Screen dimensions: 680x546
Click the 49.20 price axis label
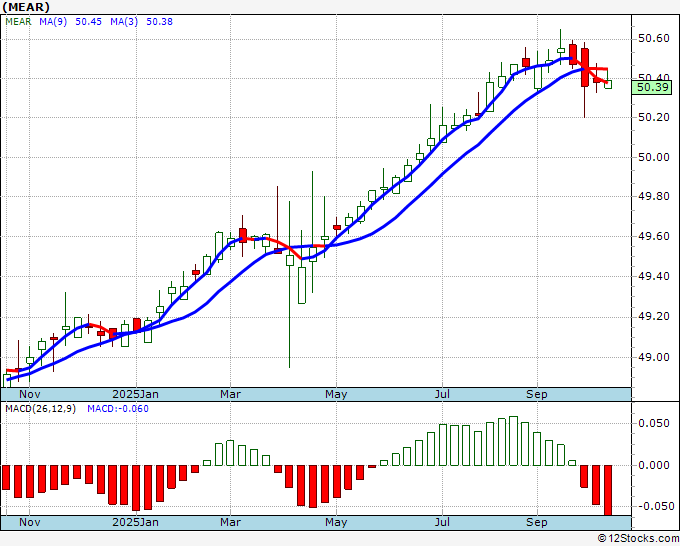pyautogui.click(x=654, y=317)
